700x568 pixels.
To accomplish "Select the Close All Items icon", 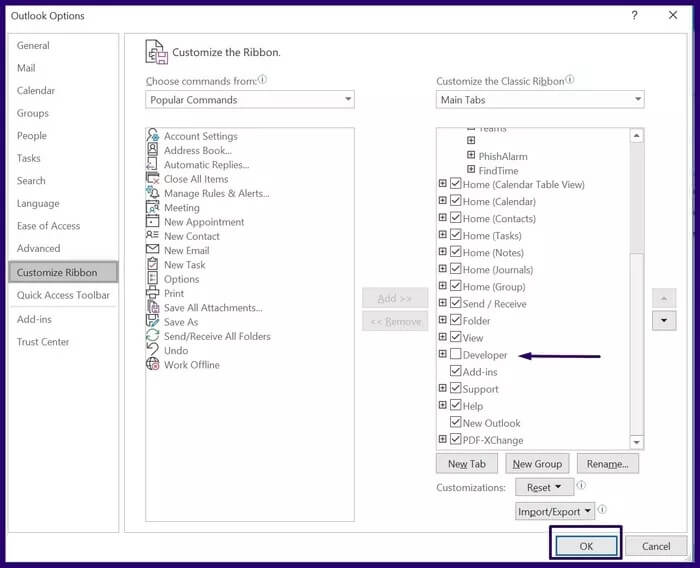I will [x=153, y=178].
